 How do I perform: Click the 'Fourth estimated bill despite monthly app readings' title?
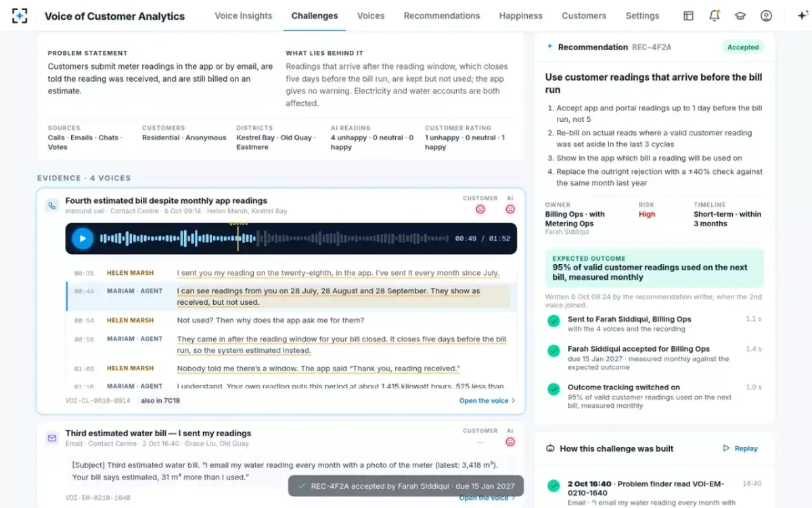coord(166,200)
